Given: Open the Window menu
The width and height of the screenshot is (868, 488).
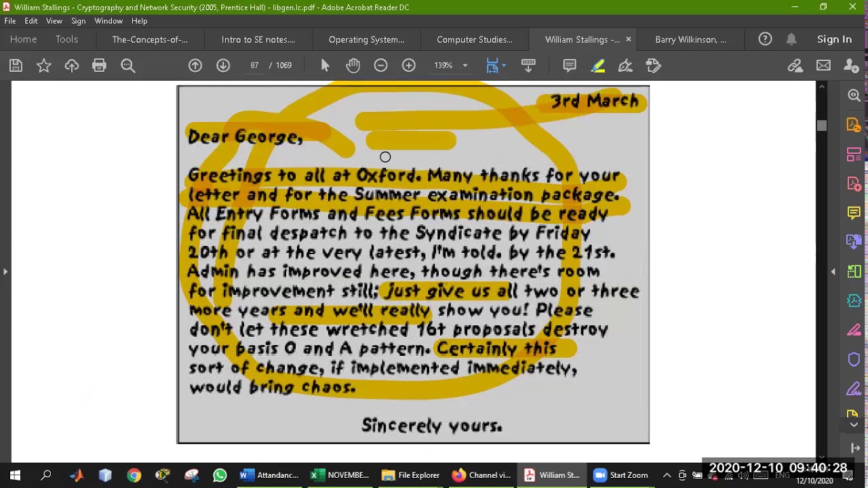Looking at the screenshot, I should coord(108,21).
